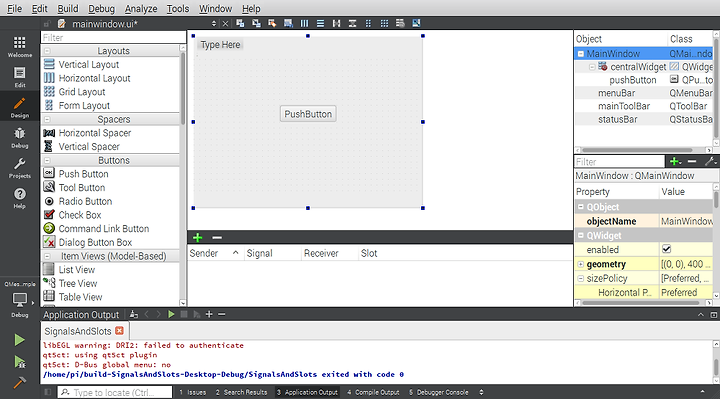Viewport: 720px width, 399px height.
Task: Close the SignalsAndSlots output tab
Action: [119, 331]
